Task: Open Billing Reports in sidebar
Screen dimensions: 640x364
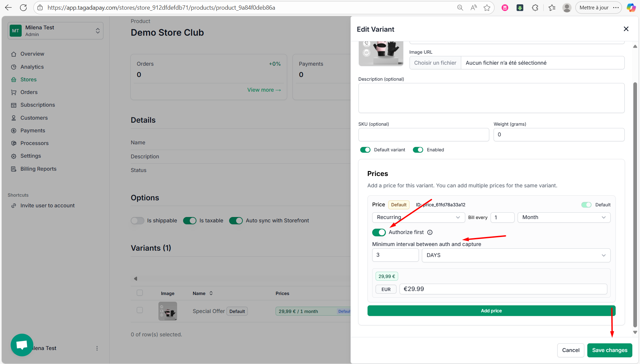Action: (x=38, y=169)
